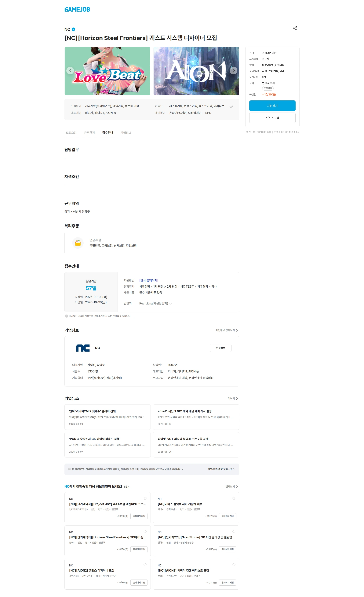This screenshot has width=364, height=597.
Task: Open the ScanStudio 3D 어셋 폴리싱 job title
Action: (196, 537)
